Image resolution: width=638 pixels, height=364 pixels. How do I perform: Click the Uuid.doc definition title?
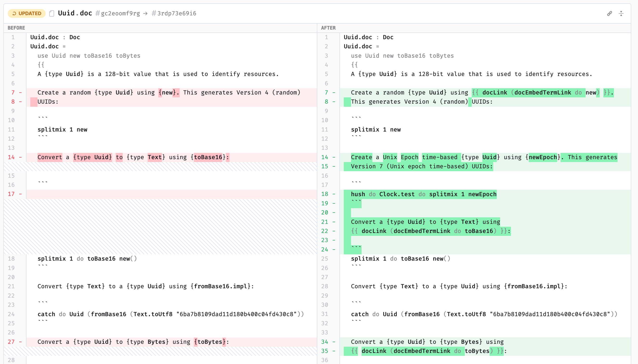tap(75, 13)
